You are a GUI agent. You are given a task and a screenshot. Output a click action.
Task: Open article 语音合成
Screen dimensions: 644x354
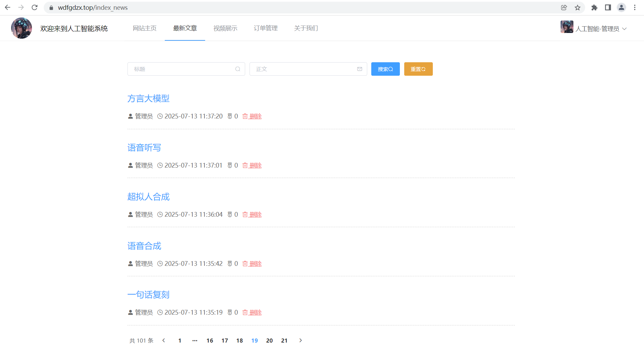pos(144,246)
